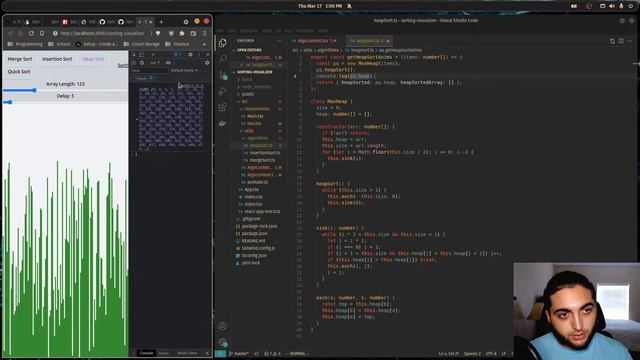This screenshot has height=360, width=640.
Task: Open mergeSort.ts in the explorer
Action: [262, 160]
